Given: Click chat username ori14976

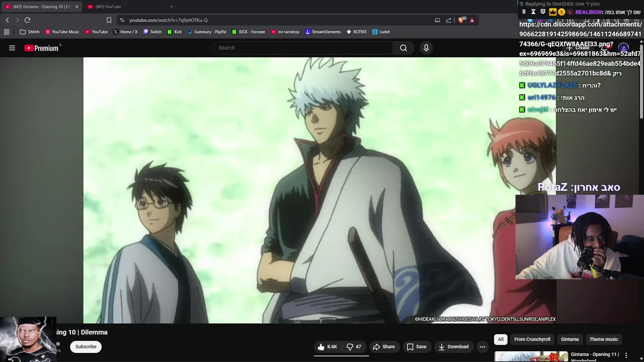Looking at the screenshot, I should point(541,98).
